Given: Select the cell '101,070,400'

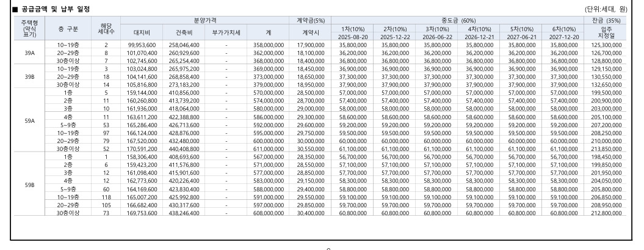Looking at the screenshot, I should (142, 53).
